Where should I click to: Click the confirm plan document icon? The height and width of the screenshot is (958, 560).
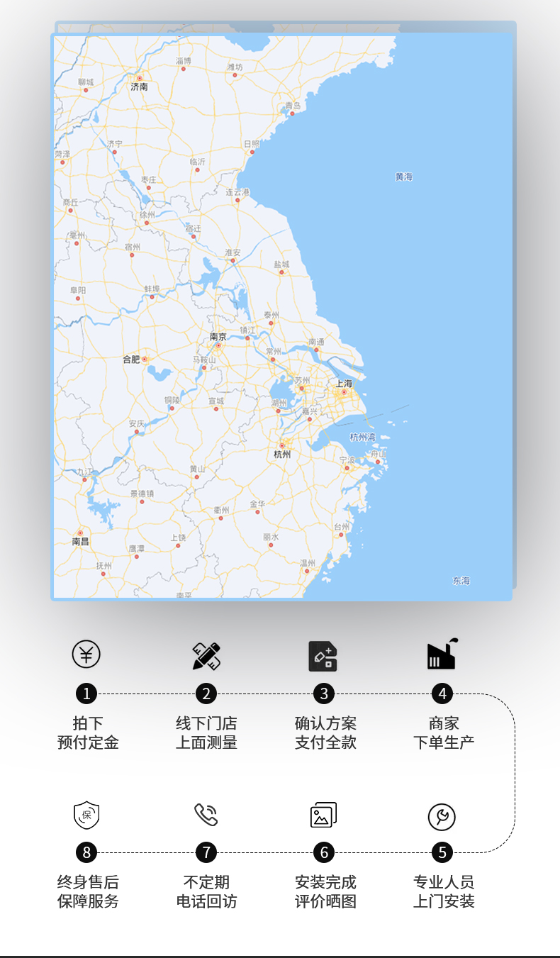coord(323,656)
